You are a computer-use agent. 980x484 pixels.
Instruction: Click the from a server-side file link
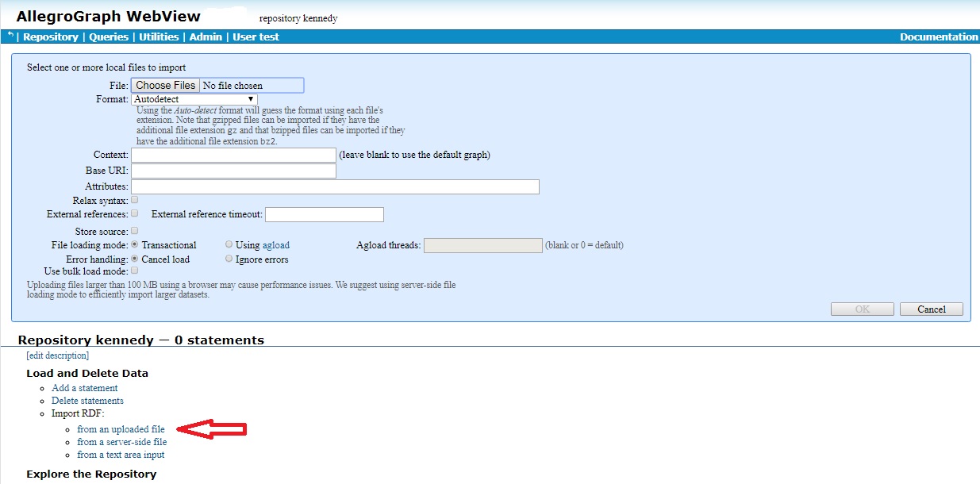pos(121,442)
